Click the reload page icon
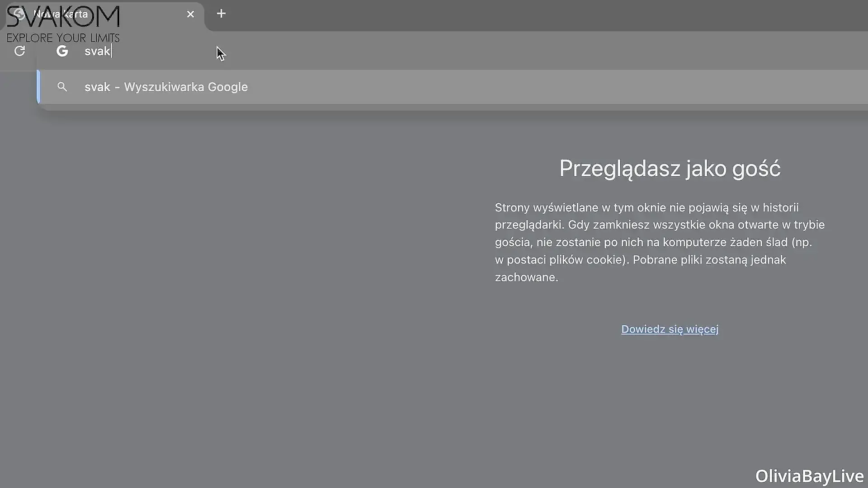Screen dimensions: 868x488 [19, 51]
